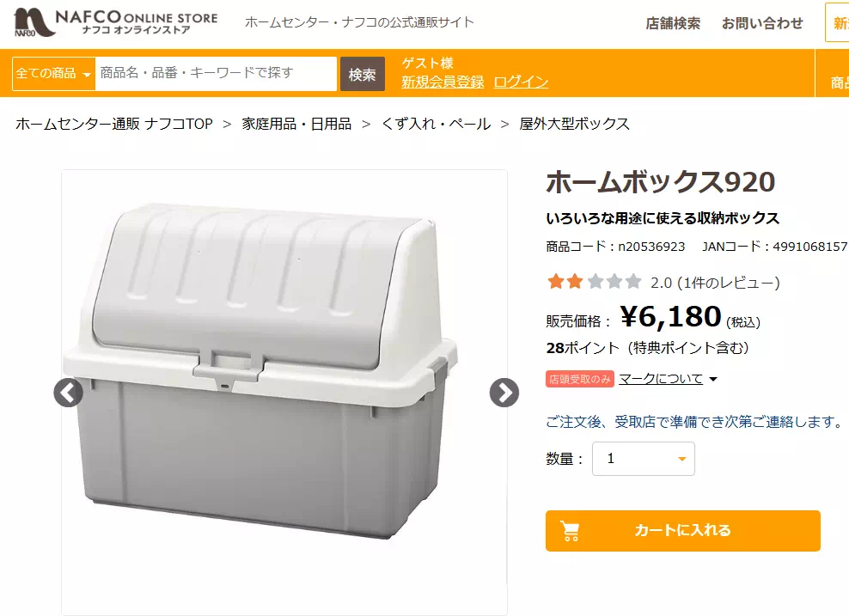Open the 家庭用品・日用品 breadcrumb

[296, 124]
